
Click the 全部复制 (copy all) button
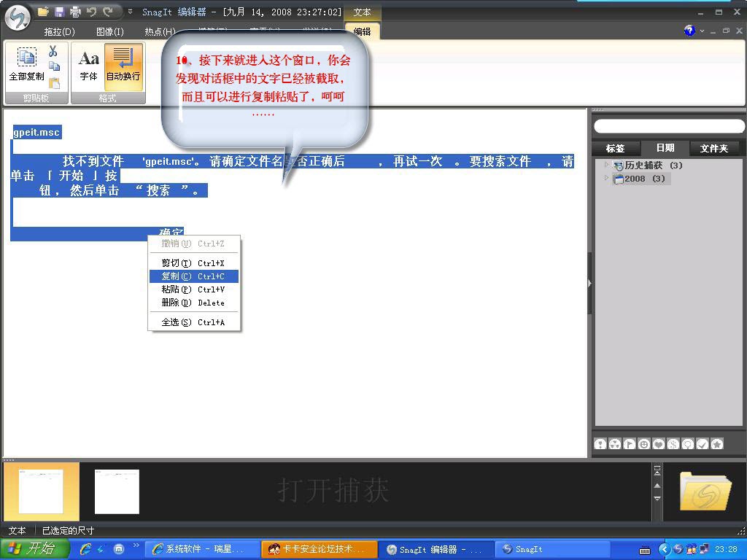pos(27,65)
